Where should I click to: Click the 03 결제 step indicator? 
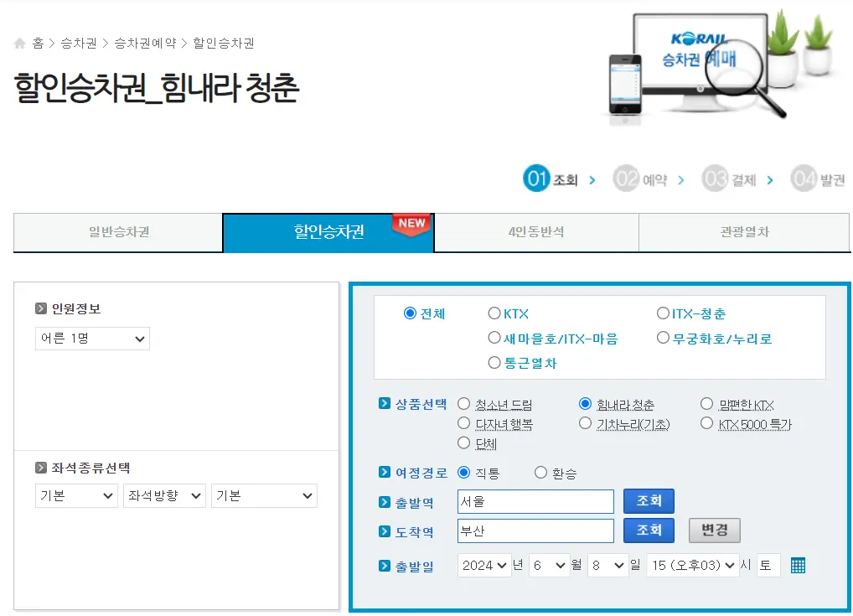point(729,179)
